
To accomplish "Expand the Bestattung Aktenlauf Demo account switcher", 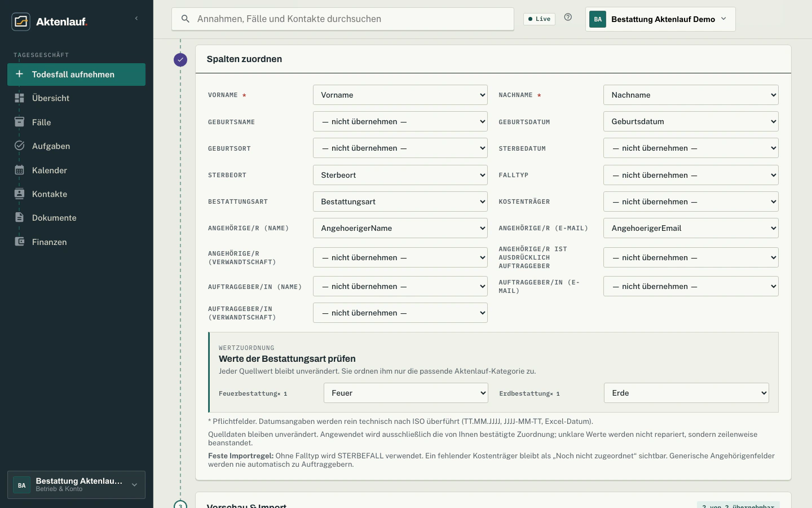I will pos(660,19).
